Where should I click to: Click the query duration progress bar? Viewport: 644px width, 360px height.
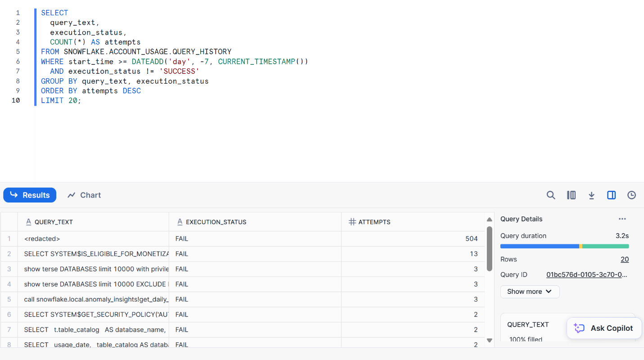click(564, 246)
